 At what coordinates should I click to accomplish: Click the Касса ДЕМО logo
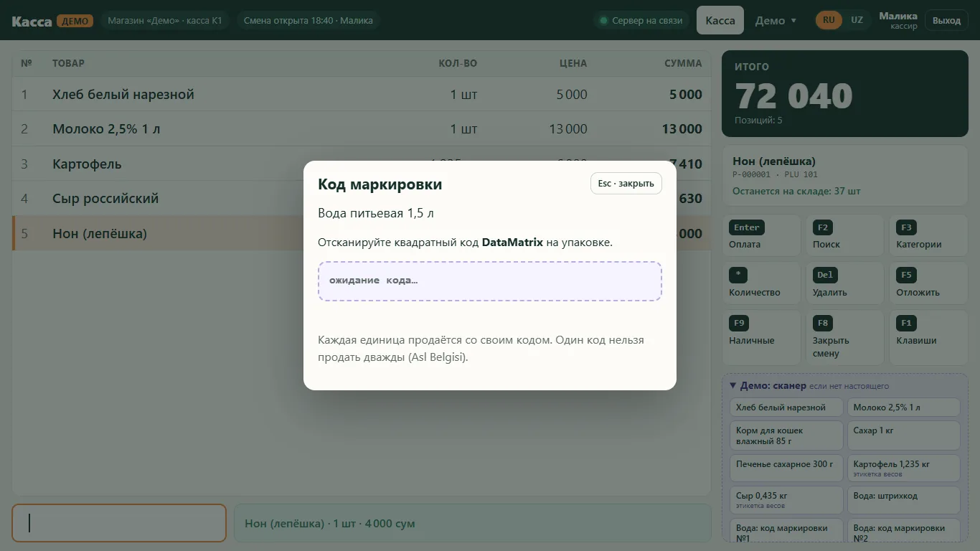point(52,21)
